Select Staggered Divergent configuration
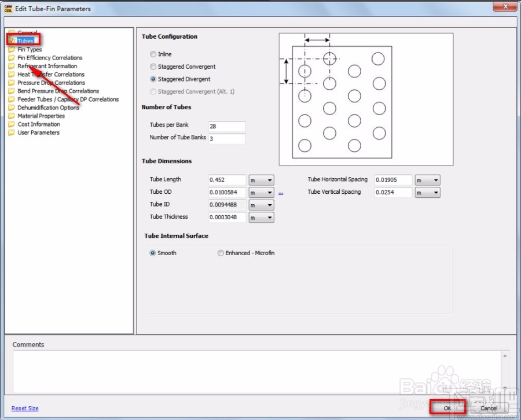Viewport: 521px width, 420px height. [x=153, y=79]
